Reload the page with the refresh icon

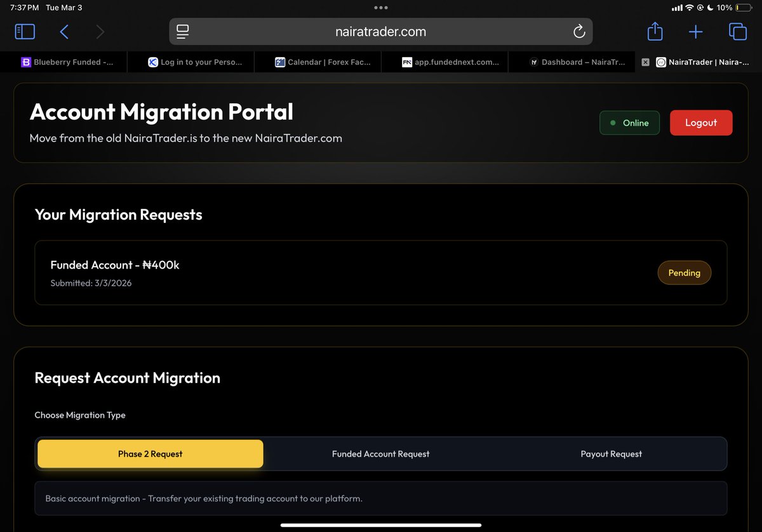tap(579, 32)
